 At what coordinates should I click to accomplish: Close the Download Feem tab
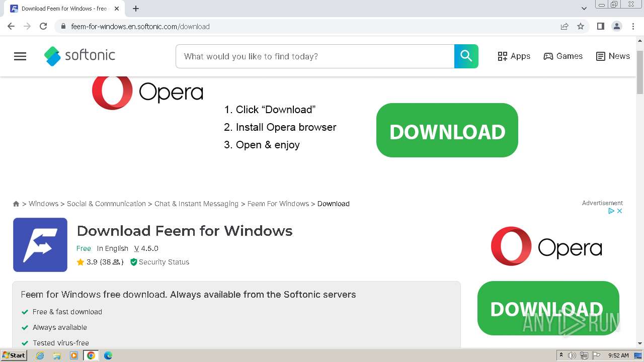[x=117, y=9]
